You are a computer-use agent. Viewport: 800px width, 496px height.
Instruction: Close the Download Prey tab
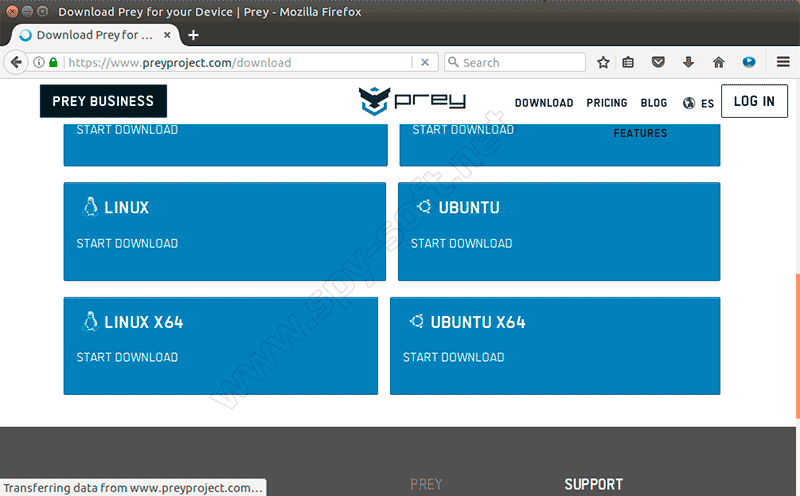tap(167, 35)
